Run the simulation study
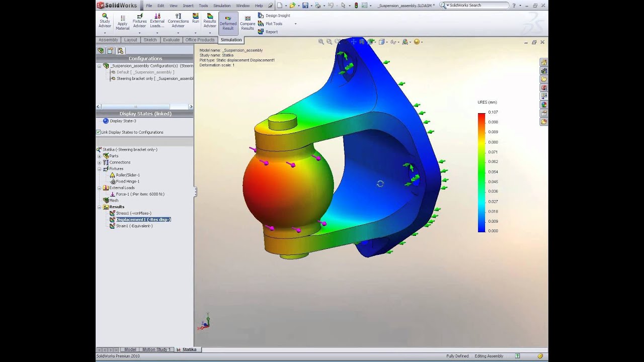The image size is (644, 362). click(x=196, y=19)
